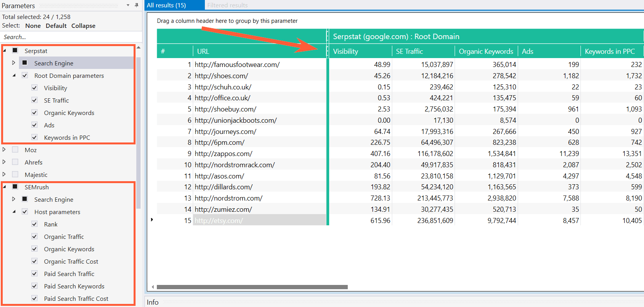The width and height of the screenshot is (644, 307).
Task: Click the nordstrom.com URL cell
Action: (259, 198)
